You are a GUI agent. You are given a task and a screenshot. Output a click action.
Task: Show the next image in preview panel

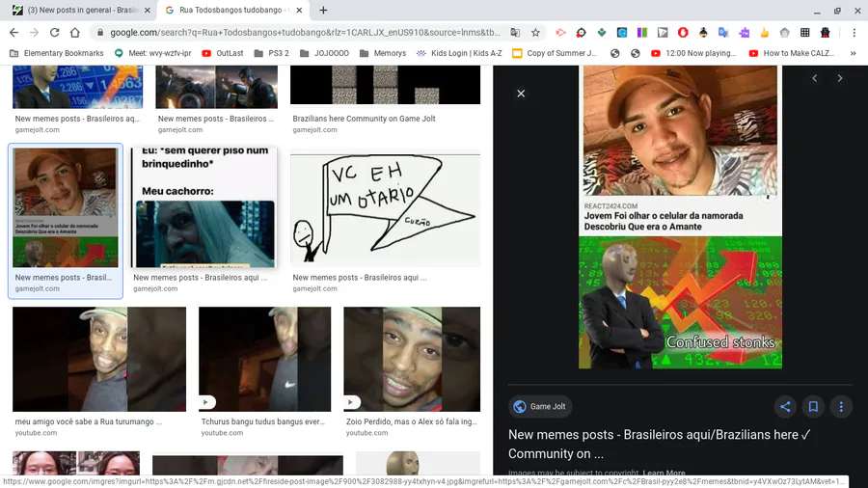click(840, 78)
